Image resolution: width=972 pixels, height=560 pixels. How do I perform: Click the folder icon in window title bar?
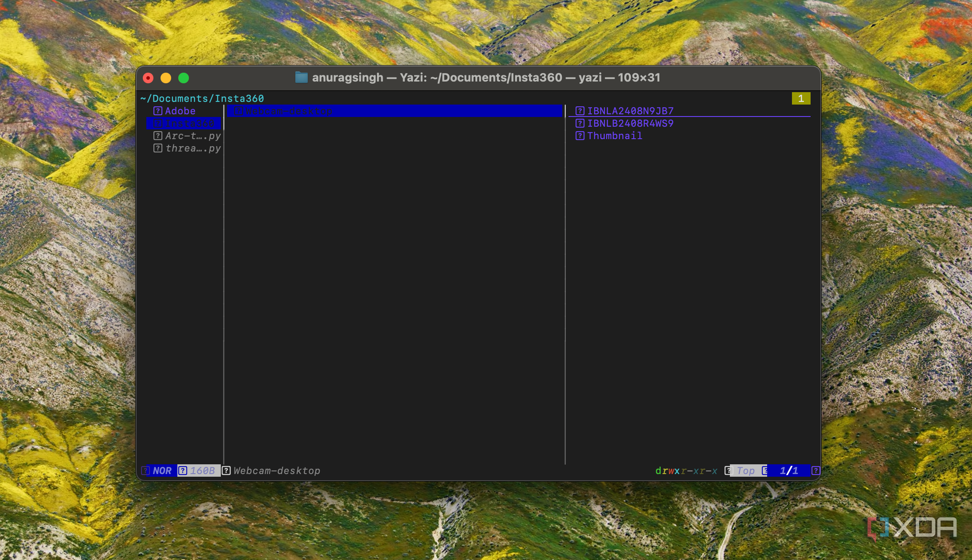pos(302,78)
